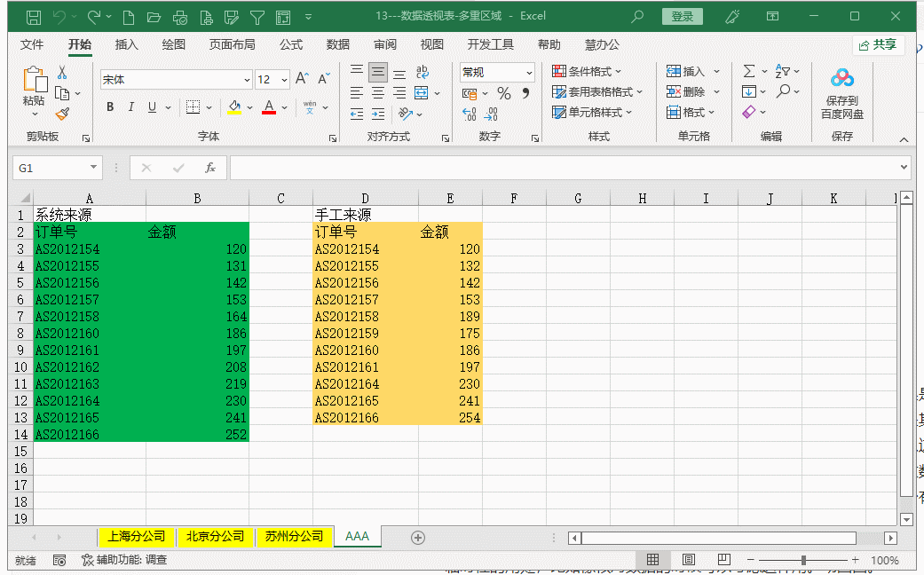Click the zoom slider handle
Screen dimensions: 924x575
pos(803,560)
